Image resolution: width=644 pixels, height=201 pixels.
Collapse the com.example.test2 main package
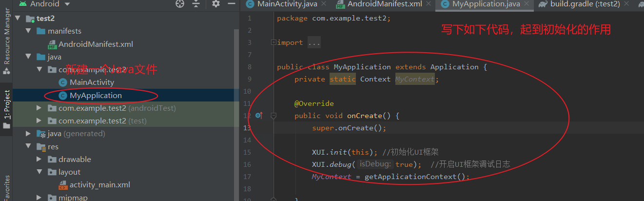point(39,70)
